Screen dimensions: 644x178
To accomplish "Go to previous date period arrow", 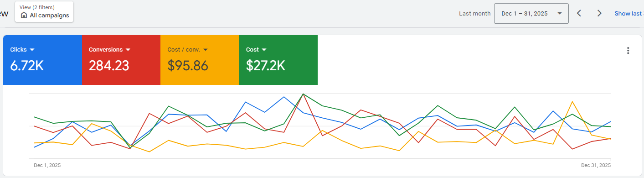I will (579, 13).
